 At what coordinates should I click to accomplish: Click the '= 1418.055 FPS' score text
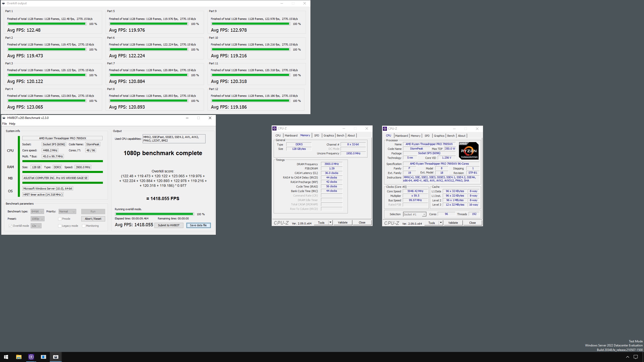pos(163,199)
